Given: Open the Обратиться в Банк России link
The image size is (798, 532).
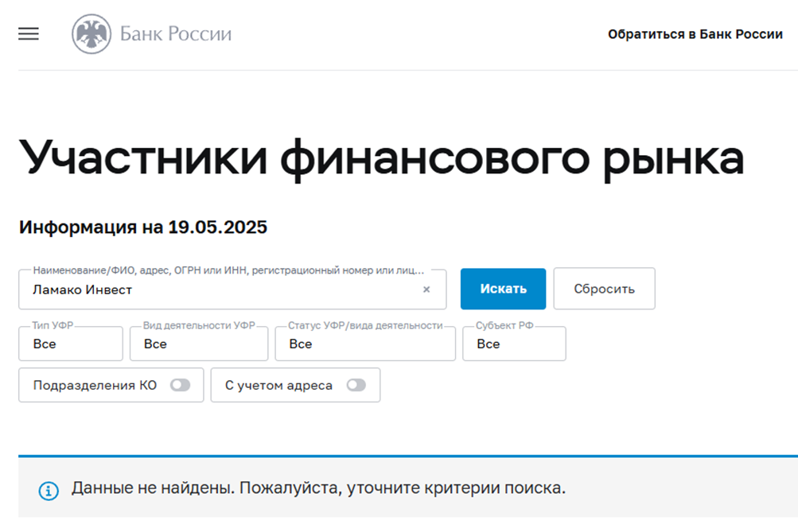Looking at the screenshot, I should click(x=695, y=34).
